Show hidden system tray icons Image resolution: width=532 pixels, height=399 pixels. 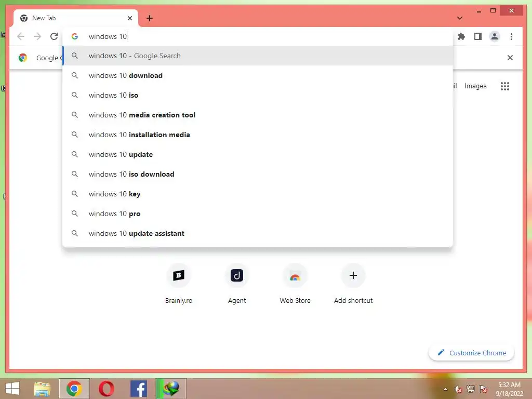pos(445,390)
